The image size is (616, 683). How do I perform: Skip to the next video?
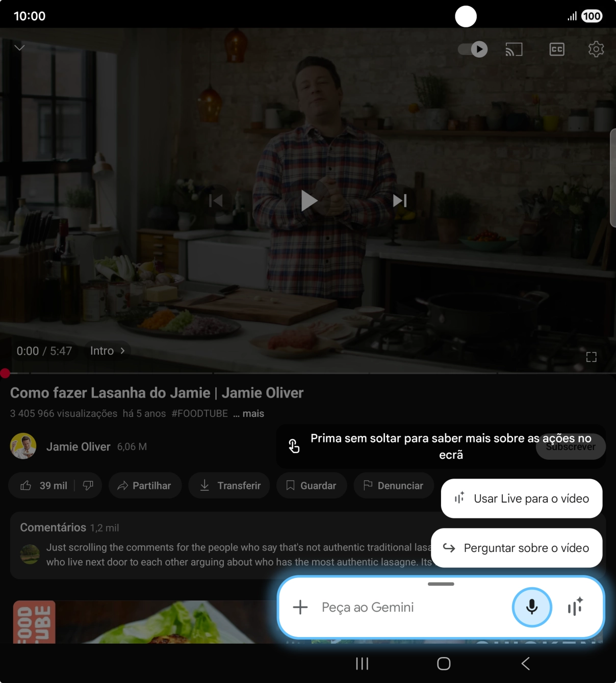[399, 200]
